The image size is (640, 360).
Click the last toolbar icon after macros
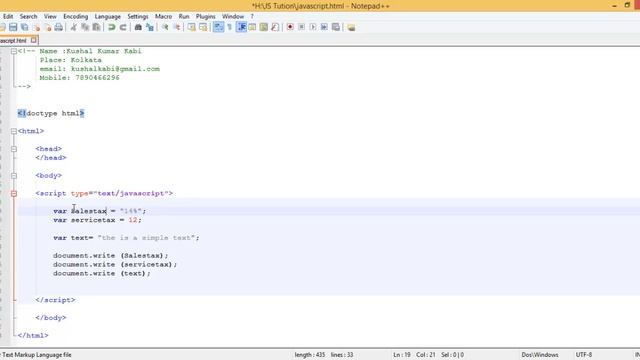click(x=351, y=27)
